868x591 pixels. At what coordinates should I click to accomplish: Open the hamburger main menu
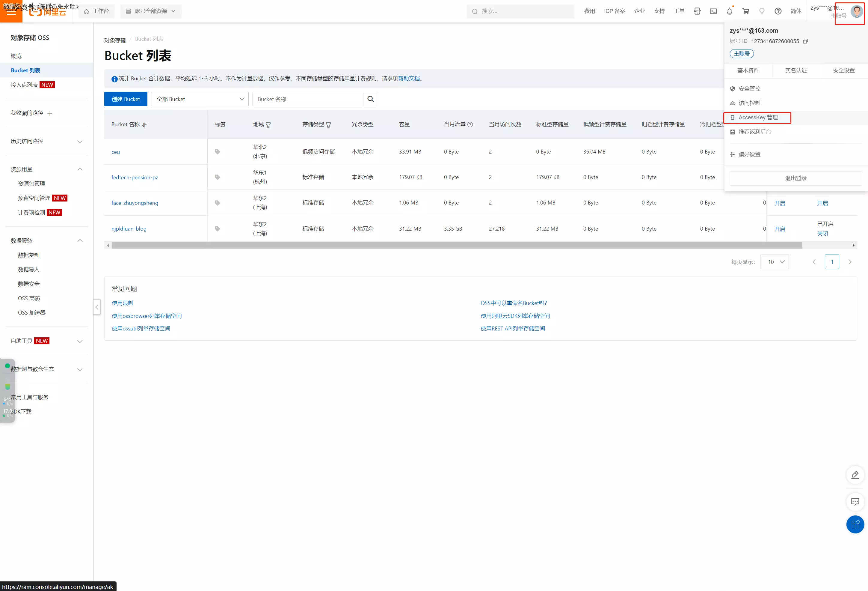[11, 11]
